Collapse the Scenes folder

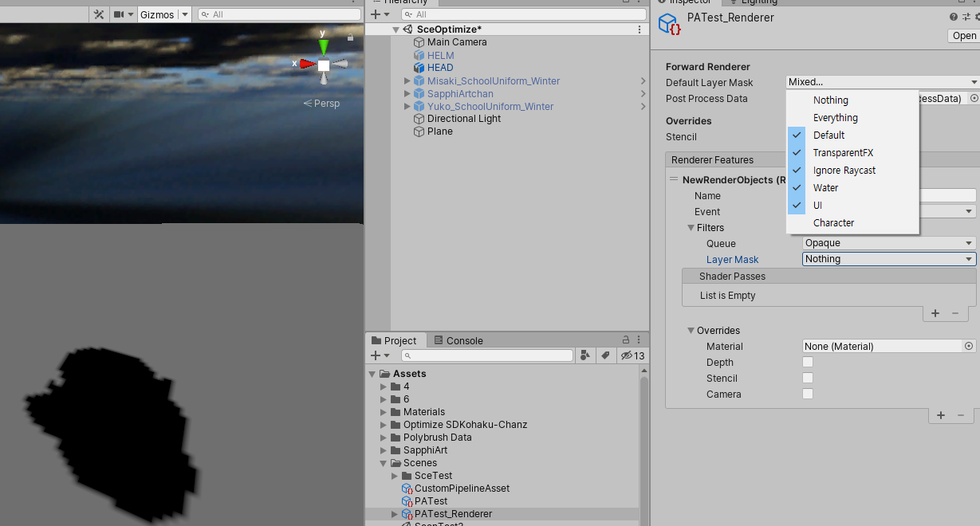384,463
